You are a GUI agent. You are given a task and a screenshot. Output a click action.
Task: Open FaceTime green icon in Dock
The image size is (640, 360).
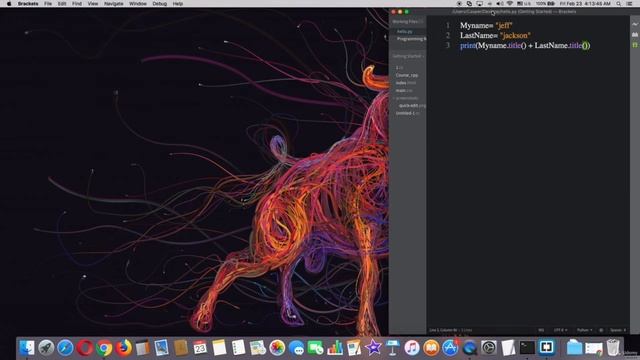point(316,348)
